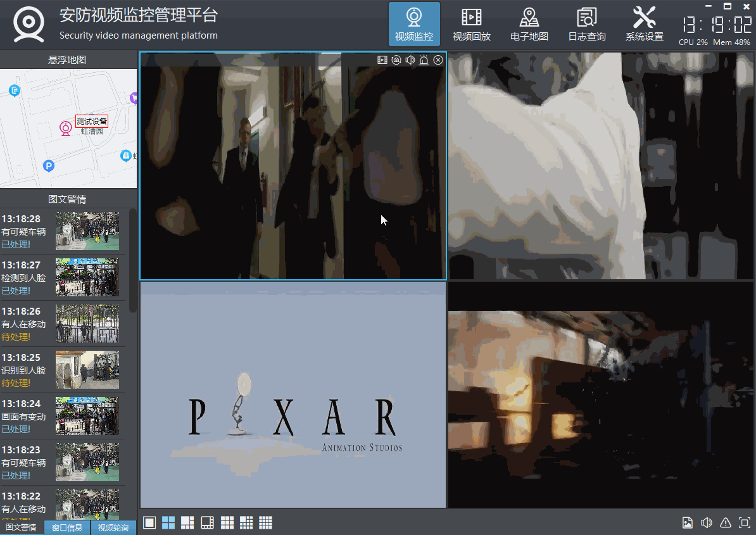Open 系统设置 system settings
The width and height of the screenshot is (756, 535).
pyautogui.click(x=644, y=24)
